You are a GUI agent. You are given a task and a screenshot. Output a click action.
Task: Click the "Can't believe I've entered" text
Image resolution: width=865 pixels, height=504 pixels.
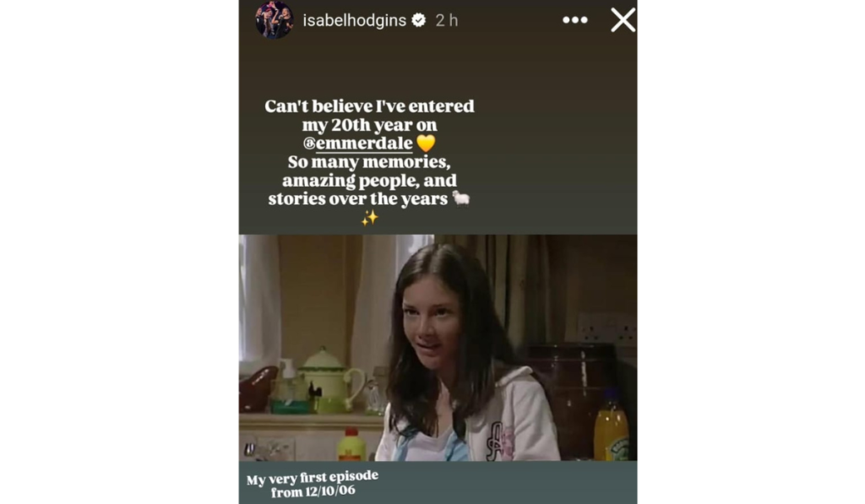pyautogui.click(x=369, y=106)
